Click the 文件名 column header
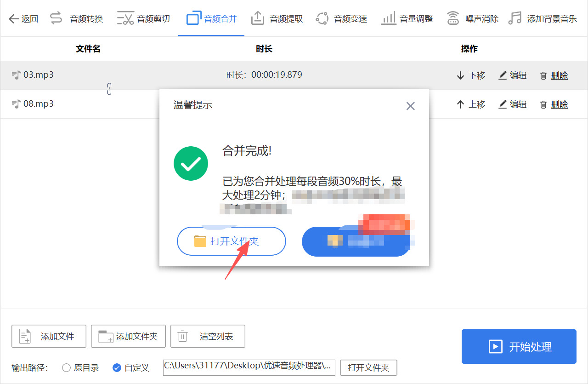This screenshot has height=384, width=588. 88,49
